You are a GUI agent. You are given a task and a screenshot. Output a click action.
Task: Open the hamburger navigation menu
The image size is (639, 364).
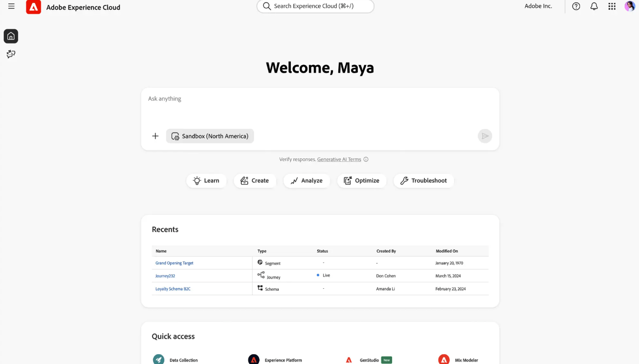pyautogui.click(x=11, y=6)
